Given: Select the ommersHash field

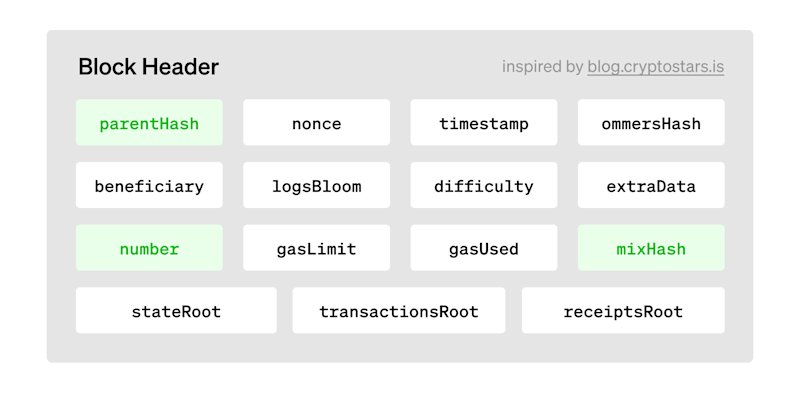Looking at the screenshot, I should (x=651, y=122).
